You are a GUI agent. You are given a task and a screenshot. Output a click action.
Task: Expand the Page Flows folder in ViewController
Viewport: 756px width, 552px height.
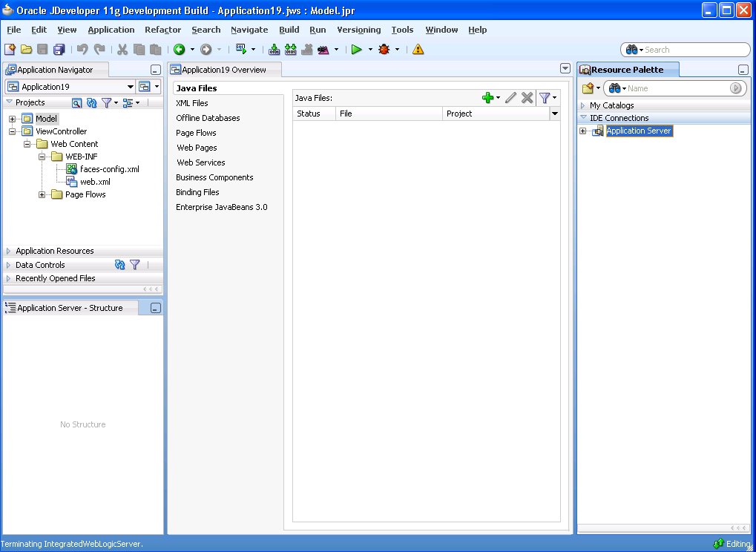coord(42,194)
